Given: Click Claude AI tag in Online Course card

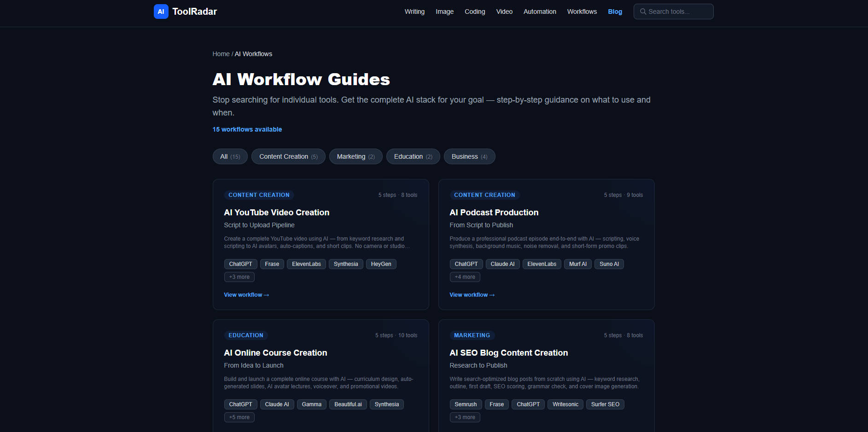Looking at the screenshot, I should (277, 404).
